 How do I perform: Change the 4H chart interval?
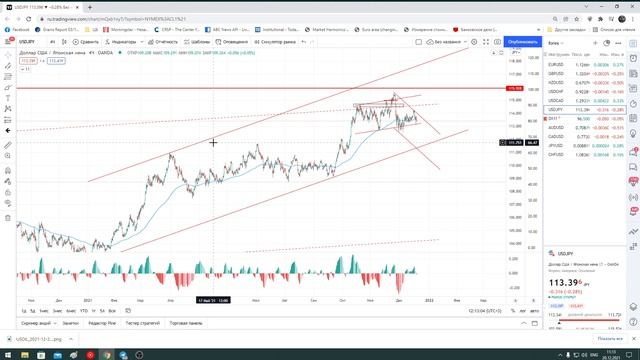pos(53,42)
